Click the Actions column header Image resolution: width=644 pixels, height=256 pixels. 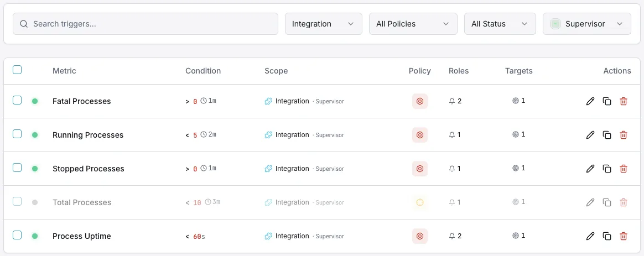click(617, 71)
